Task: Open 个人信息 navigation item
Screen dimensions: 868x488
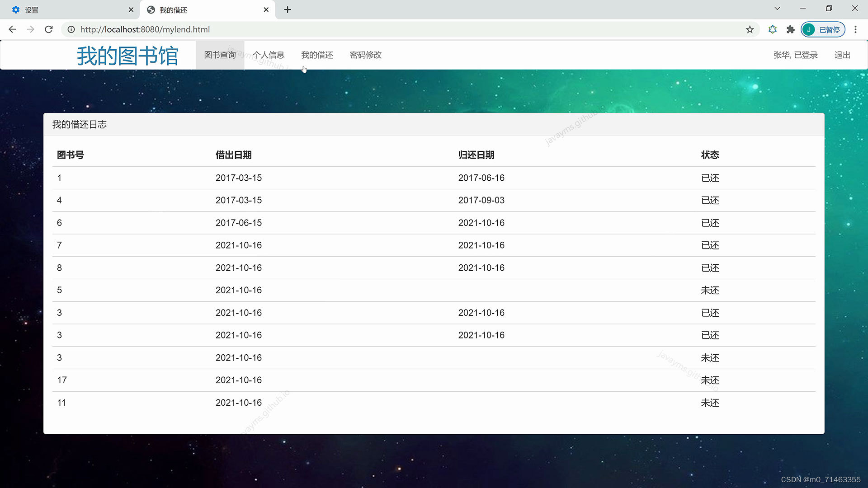Action: tap(268, 55)
